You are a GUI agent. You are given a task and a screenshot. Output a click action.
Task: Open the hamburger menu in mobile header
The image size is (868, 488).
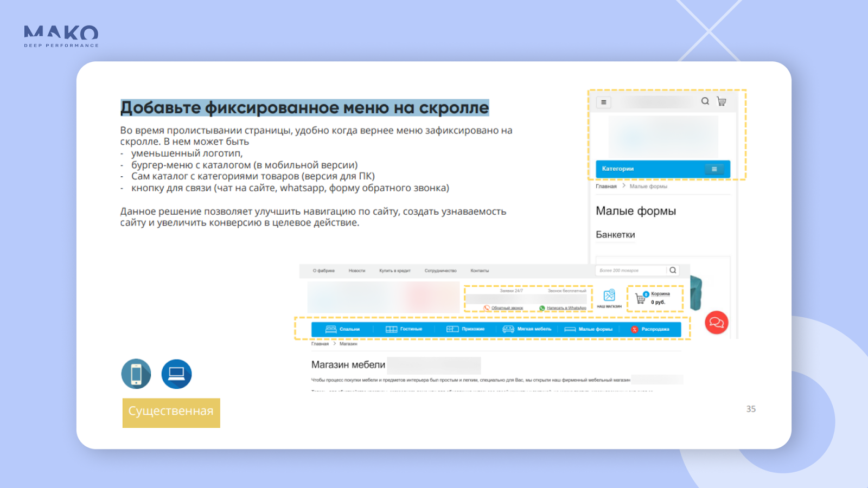click(604, 102)
